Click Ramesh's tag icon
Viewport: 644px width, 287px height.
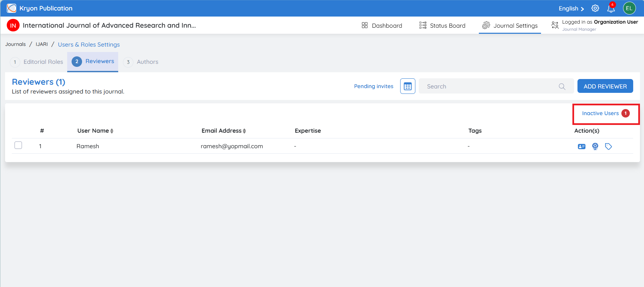point(609,147)
